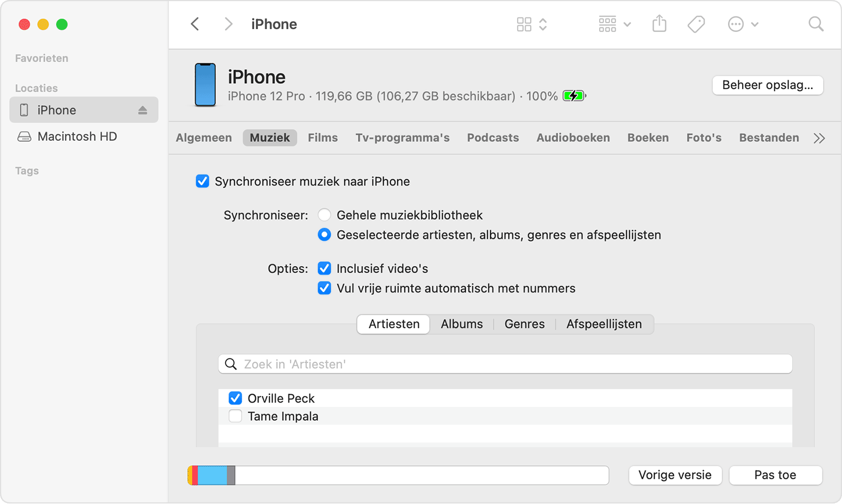Click the Macintosh HD drive icon
The height and width of the screenshot is (504, 842).
pos(24,137)
